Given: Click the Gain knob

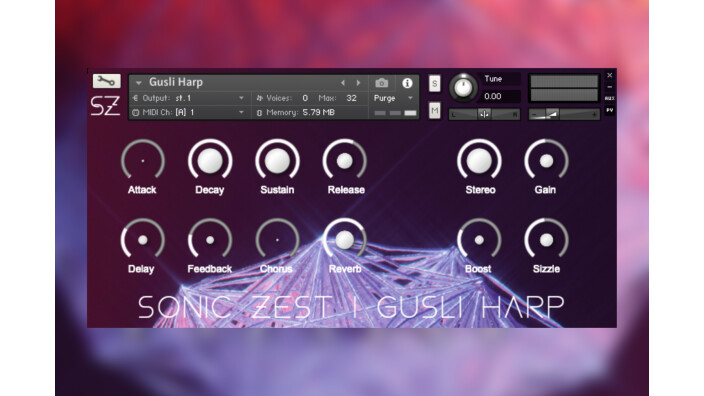Looking at the screenshot, I should 546,161.
